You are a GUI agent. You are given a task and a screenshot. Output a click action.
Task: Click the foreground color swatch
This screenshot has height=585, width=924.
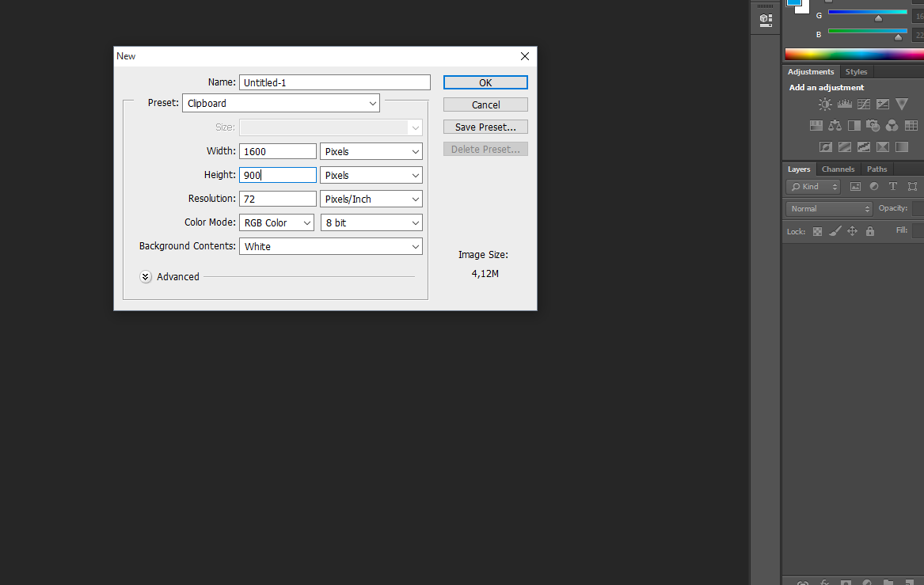tap(794, 3)
